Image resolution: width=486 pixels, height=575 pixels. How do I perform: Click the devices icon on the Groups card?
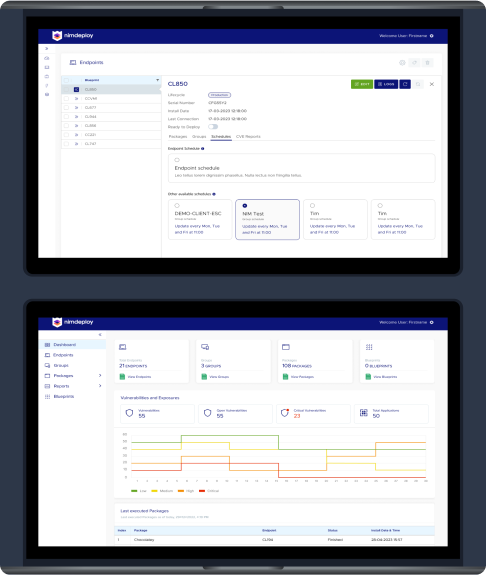pyautogui.click(x=205, y=347)
